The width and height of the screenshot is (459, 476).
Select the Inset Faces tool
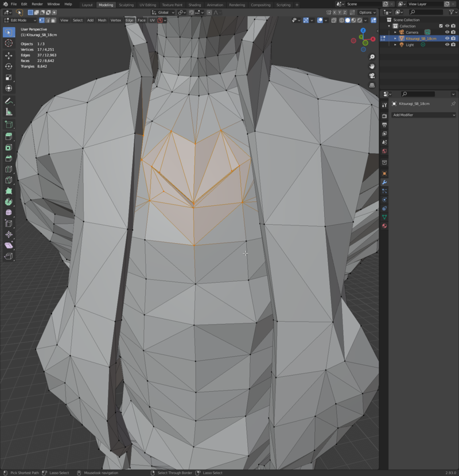[x=9, y=147]
